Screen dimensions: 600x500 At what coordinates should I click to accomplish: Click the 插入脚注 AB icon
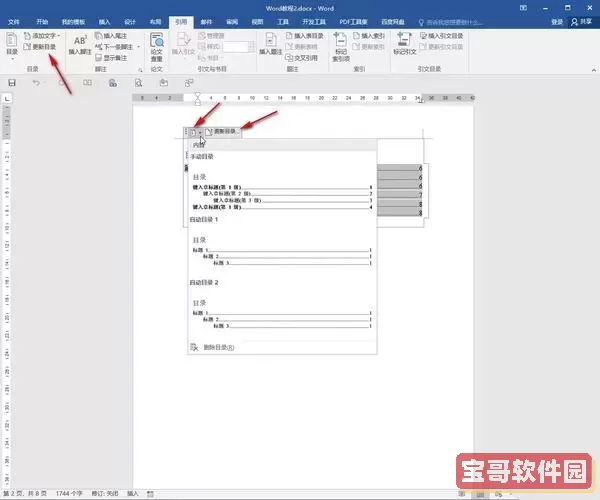[x=80, y=45]
